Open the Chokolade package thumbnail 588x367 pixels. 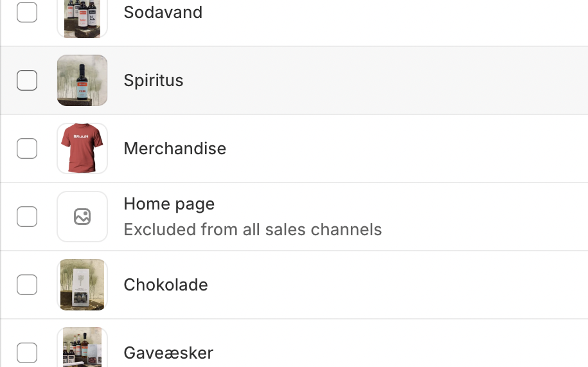click(x=82, y=285)
